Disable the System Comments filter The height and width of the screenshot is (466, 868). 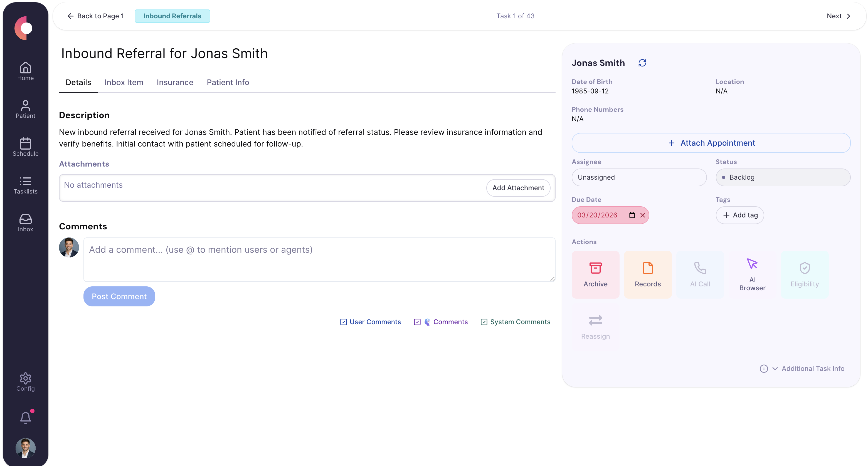484,322
